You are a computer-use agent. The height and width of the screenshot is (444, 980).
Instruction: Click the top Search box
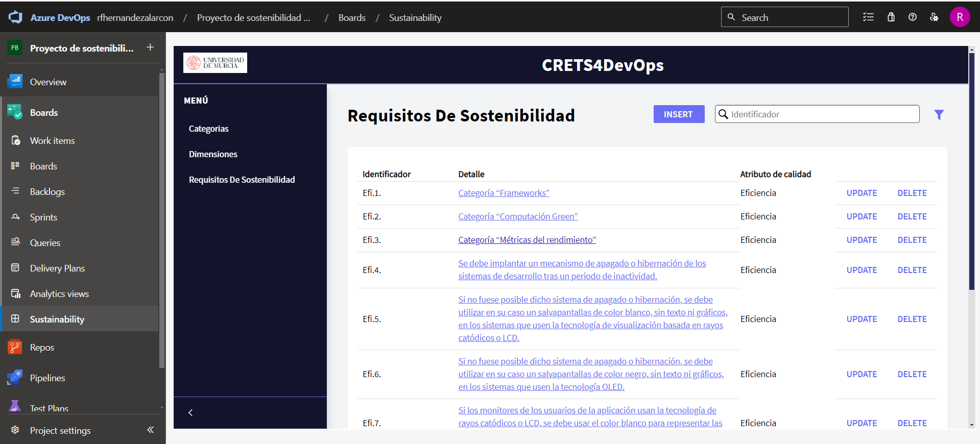(784, 17)
